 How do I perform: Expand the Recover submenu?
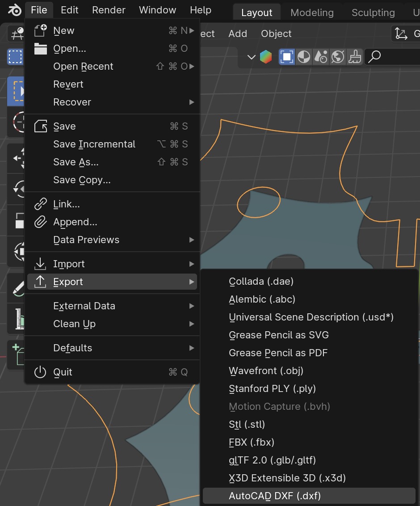pyautogui.click(x=112, y=102)
